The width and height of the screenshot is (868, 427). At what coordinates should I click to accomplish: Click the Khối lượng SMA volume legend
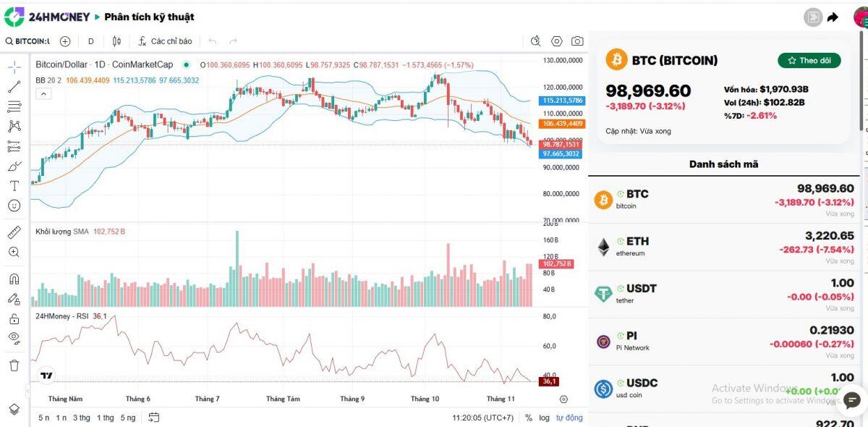click(62, 232)
